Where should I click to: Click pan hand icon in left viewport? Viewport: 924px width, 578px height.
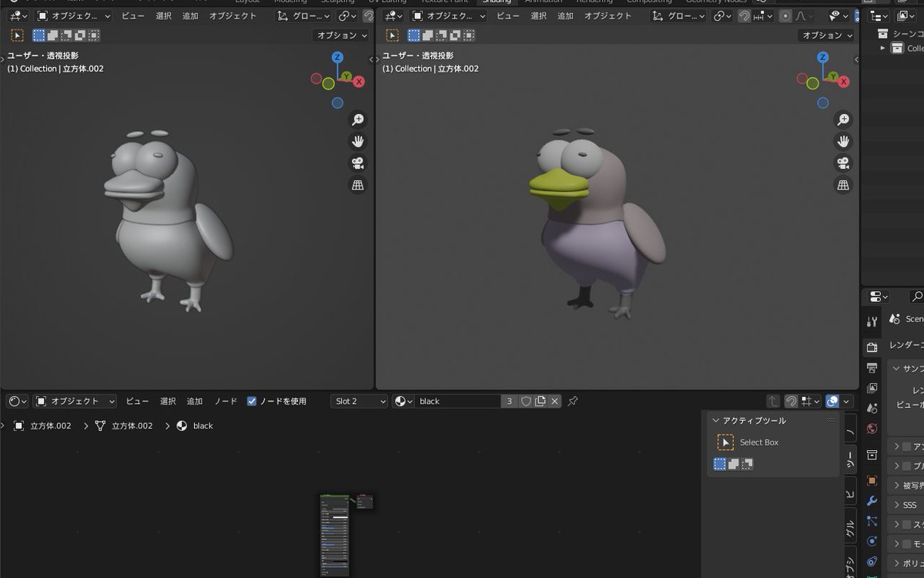click(x=358, y=141)
